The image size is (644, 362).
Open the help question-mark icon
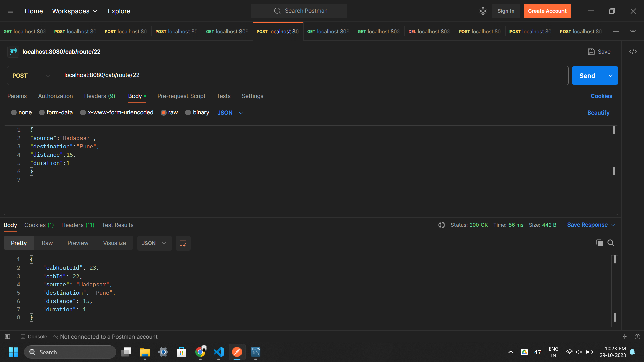pyautogui.click(x=638, y=337)
